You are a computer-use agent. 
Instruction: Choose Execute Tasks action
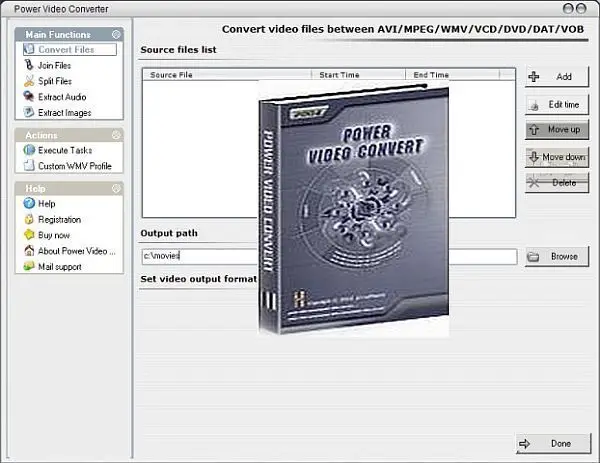click(65, 150)
